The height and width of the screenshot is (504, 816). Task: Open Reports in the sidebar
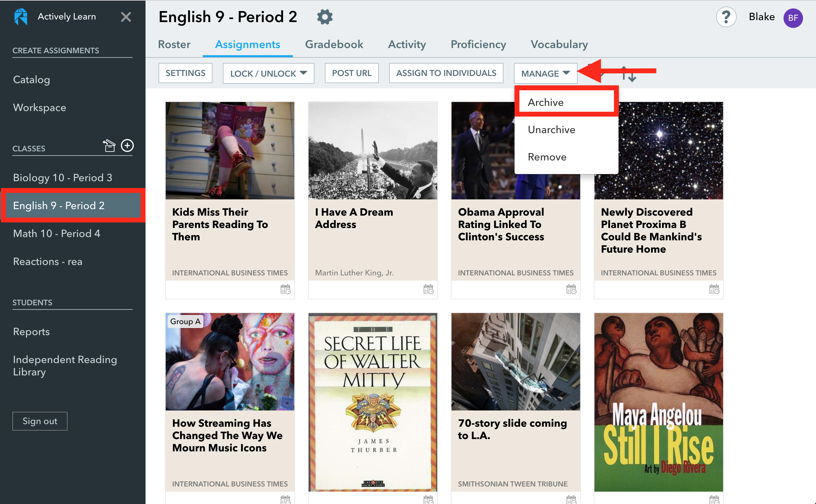click(31, 332)
